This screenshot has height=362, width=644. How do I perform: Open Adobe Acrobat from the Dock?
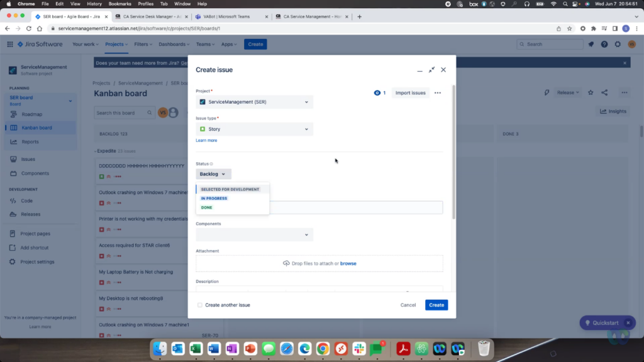click(x=403, y=349)
